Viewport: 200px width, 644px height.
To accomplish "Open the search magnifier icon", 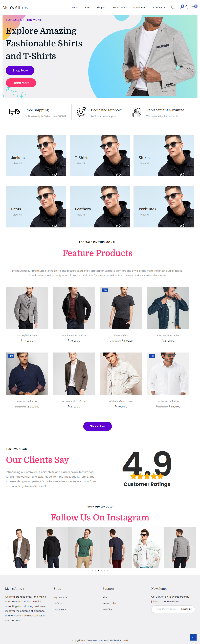I will 173,8.
